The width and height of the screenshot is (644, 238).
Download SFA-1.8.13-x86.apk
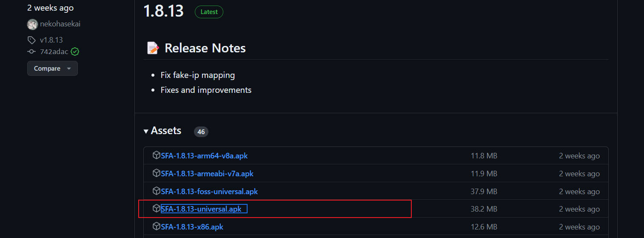(x=192, y=227)
